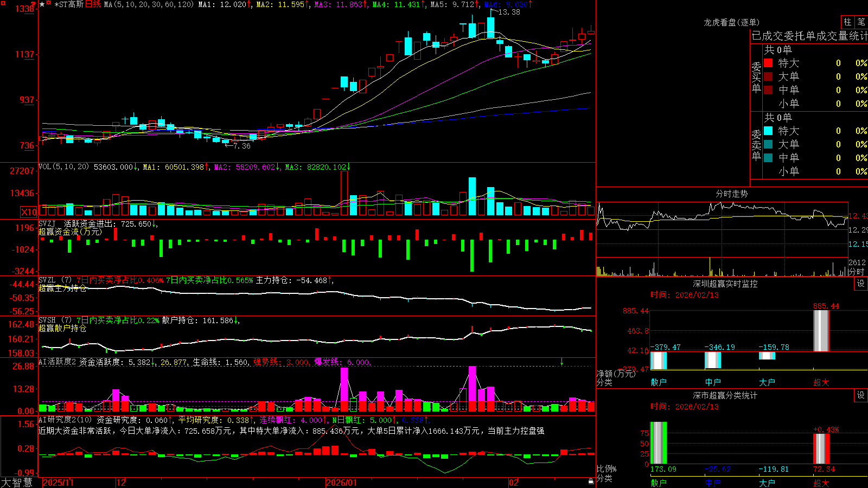This screenshot has width=868, height=488.
Task: Open 设 settings for 深圳超赢实时监控
Action: (x=861, y=284)
